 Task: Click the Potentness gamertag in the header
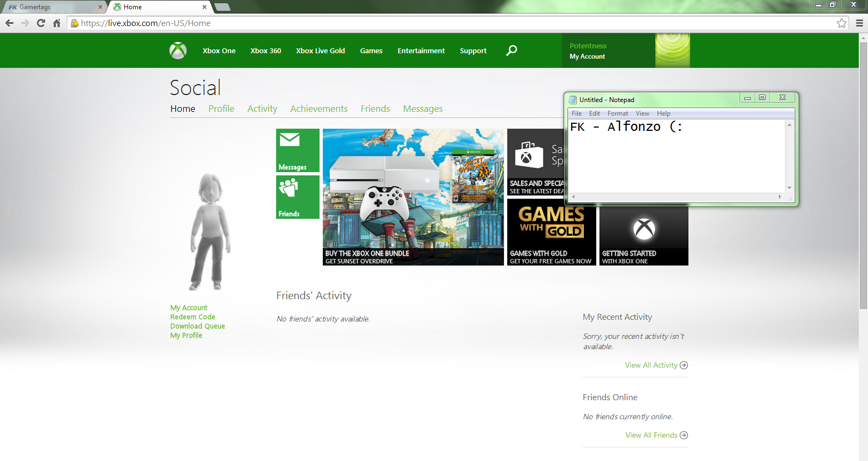[588, 46]
